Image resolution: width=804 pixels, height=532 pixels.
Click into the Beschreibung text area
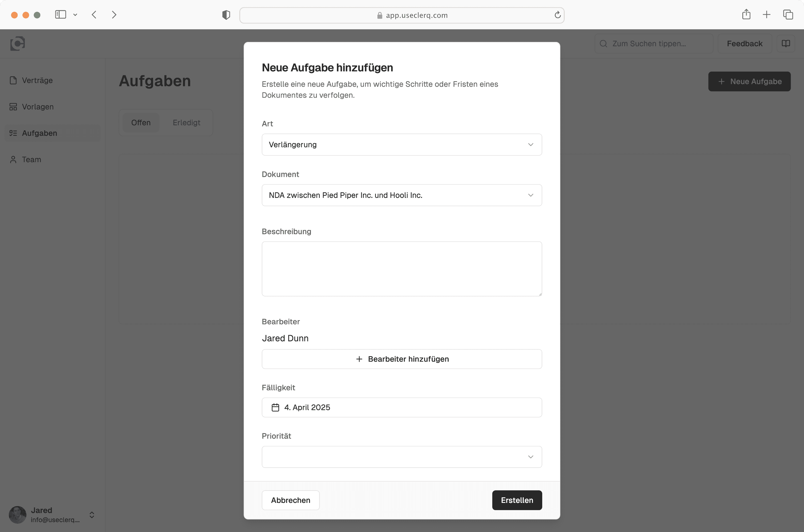click(402, 269)
